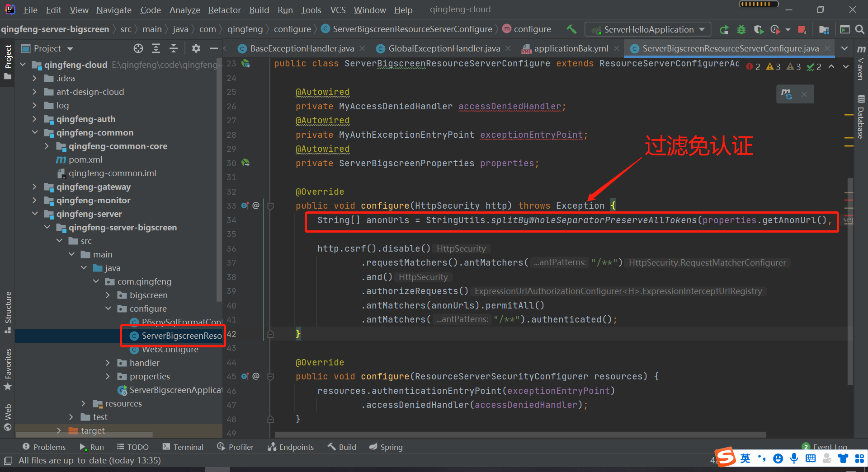
Task: Go to previous highlighted error arrow
Action: click(x=831, y=66)
